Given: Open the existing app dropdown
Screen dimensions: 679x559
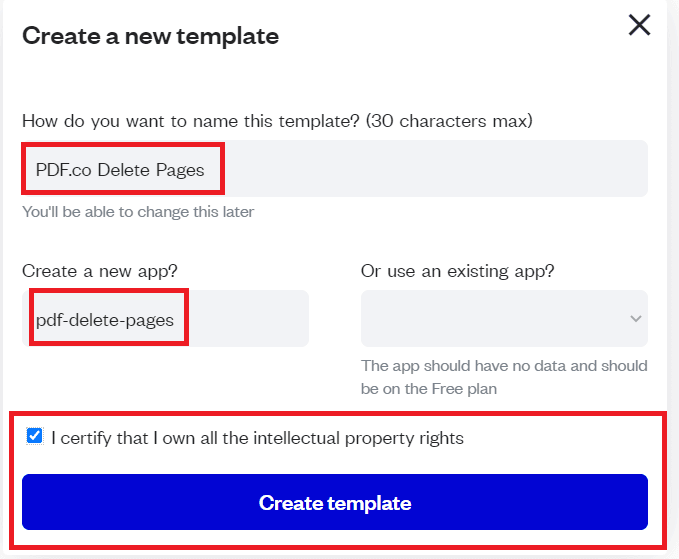Looking at the screenshot, I should pyautogui.click(x=504, y=318).
